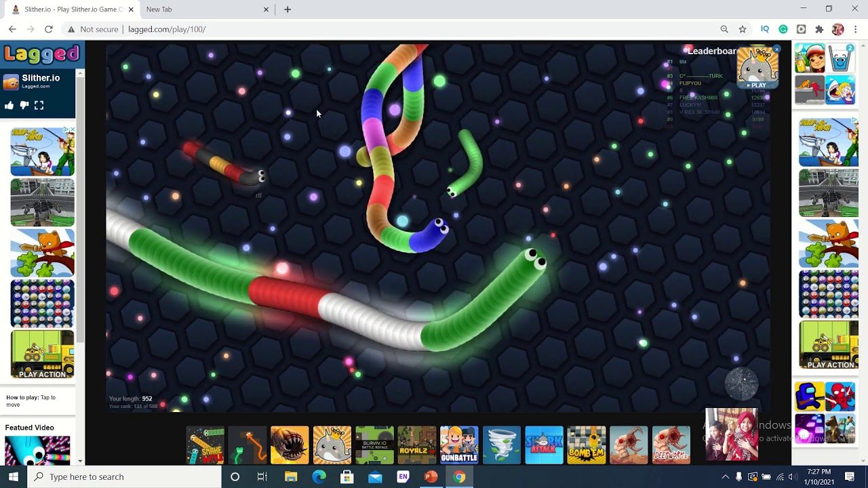
Task: Open Microsoft Store from taskbar
Action: (x=347, y=476)
